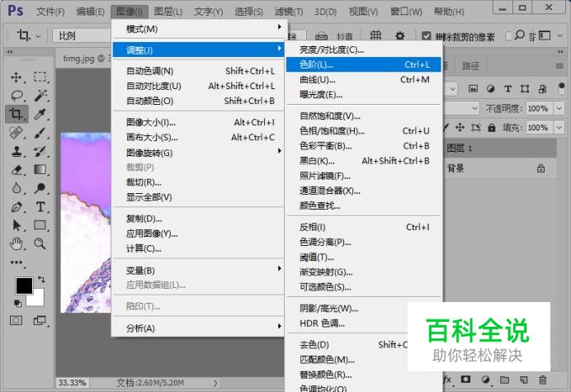The image size is (571, 392).
Task: Select the Path Selection tool
Action: pos(17,225)
